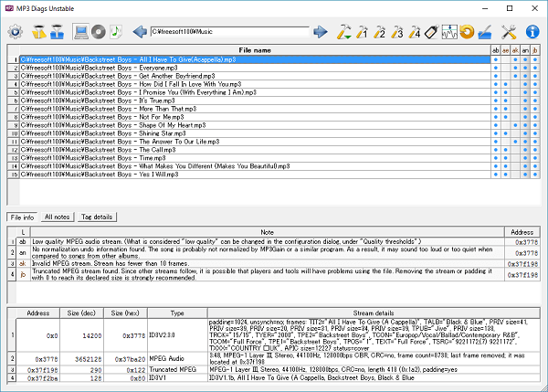Switch to all files view (computer icon)
548x392 pixels.
[x=82, y=32]
